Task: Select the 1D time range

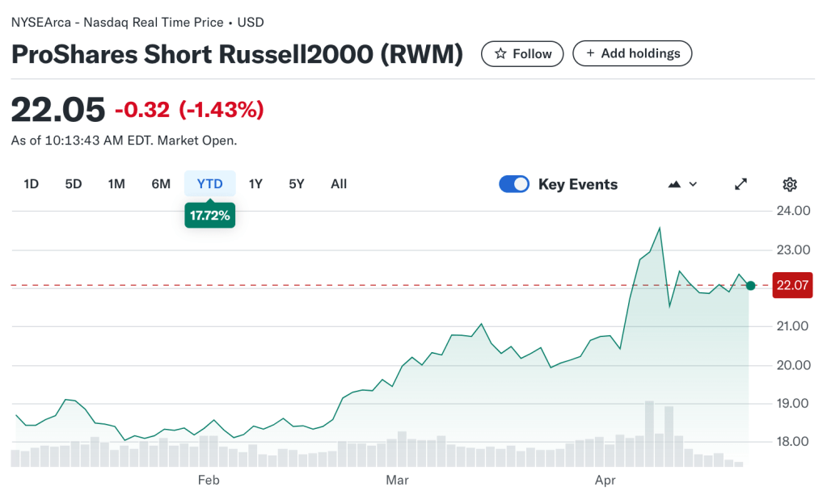Action: 32,184
